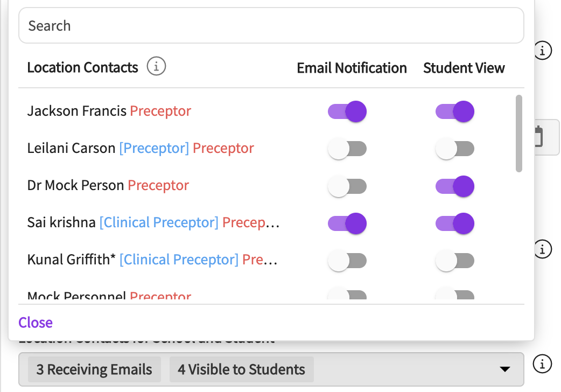The width and height of the screenshot is (561, 392).
Task: Disable Sai krishna email notification toggle
Action: pyautogui.click(x=347, y=223)
